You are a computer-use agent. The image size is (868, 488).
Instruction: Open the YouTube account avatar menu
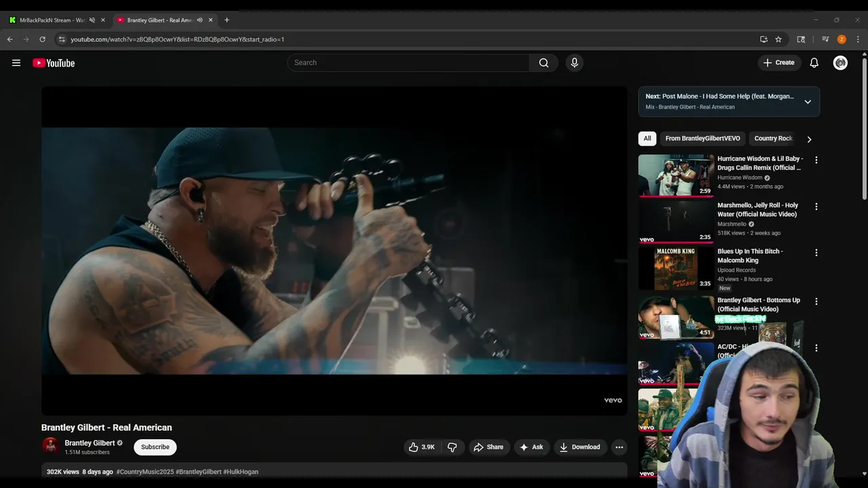(840, 63)
